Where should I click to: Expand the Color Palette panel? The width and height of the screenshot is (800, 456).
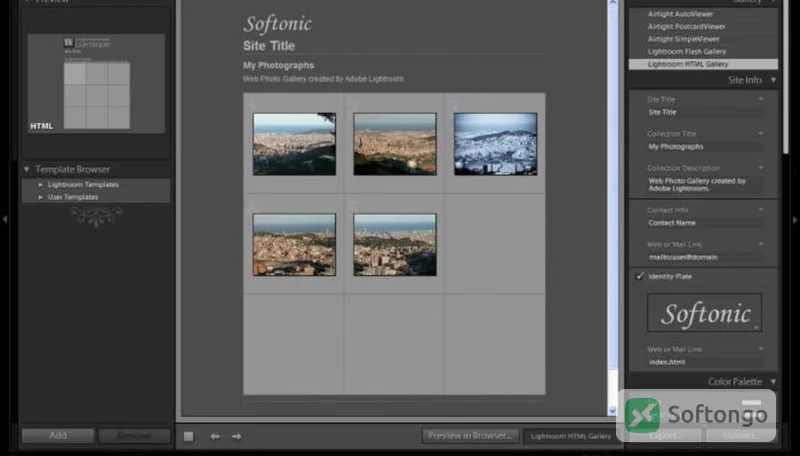[x=773, y=382]
